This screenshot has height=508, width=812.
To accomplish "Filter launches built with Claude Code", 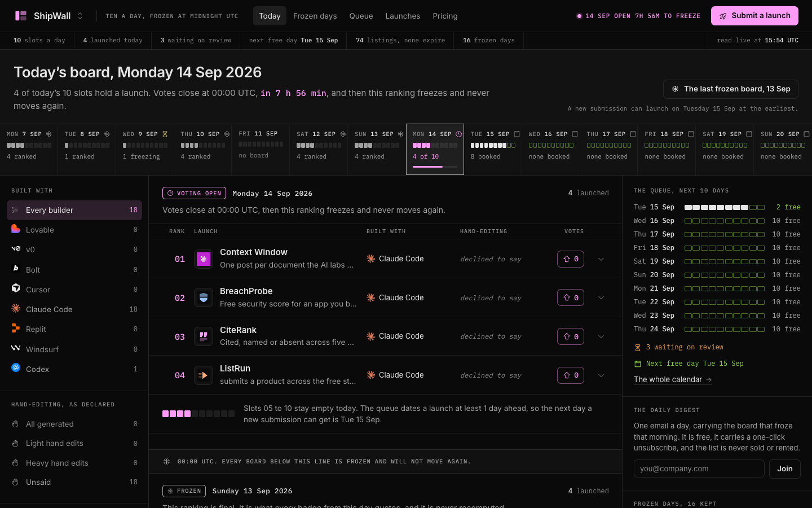I will [x=74, y=309].
